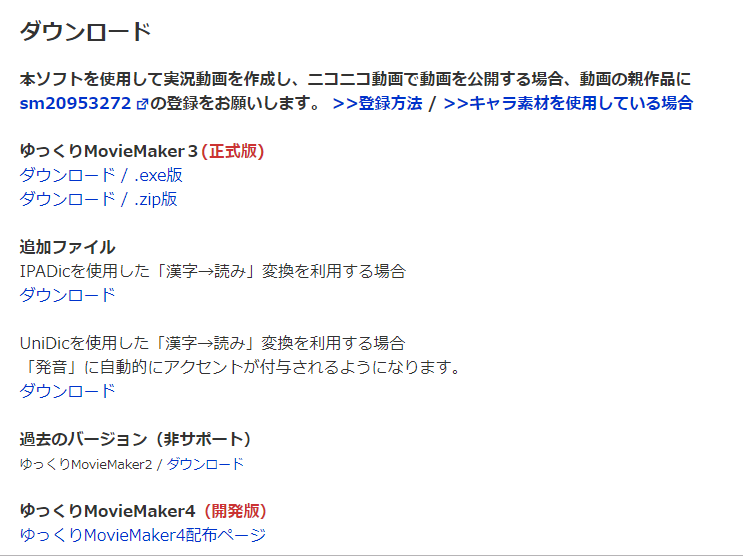
Task: Click the bold ゆっくりMovieMaker4 heading text
Action: 108,511
